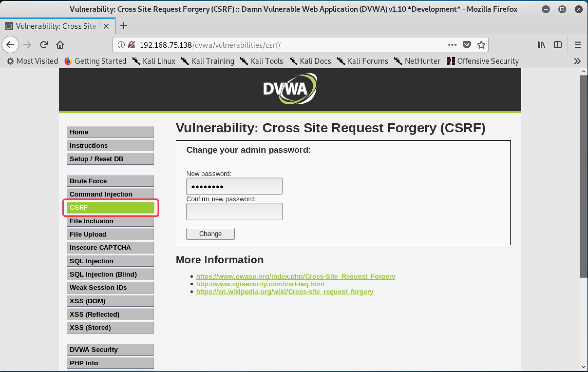This screenshot has width=588, height=372.
Task: Click the New password field
Action: coord(235,186)
